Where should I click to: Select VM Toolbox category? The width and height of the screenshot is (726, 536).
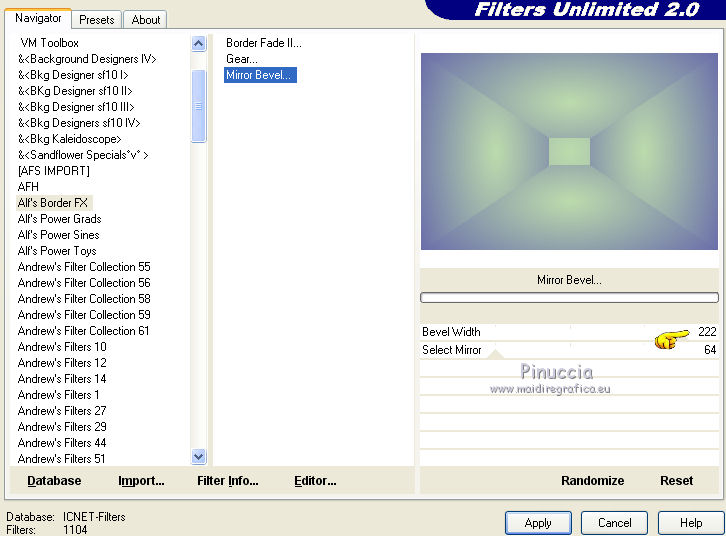50,43
